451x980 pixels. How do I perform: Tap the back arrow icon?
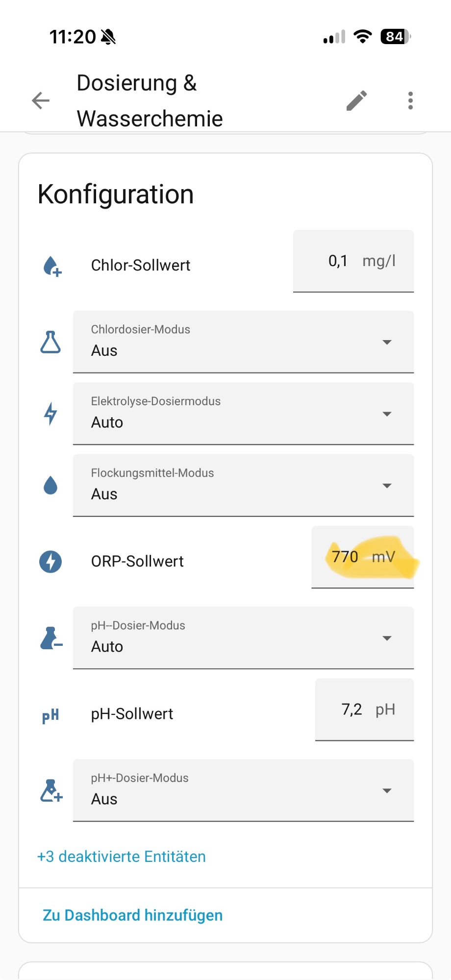point(41,100)
